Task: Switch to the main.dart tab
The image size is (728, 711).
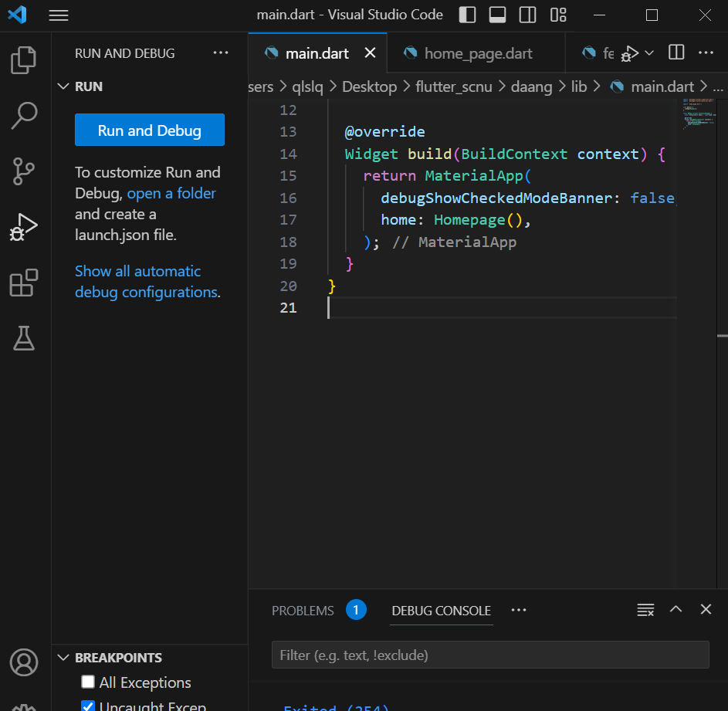Action: [x=317, y=53]
